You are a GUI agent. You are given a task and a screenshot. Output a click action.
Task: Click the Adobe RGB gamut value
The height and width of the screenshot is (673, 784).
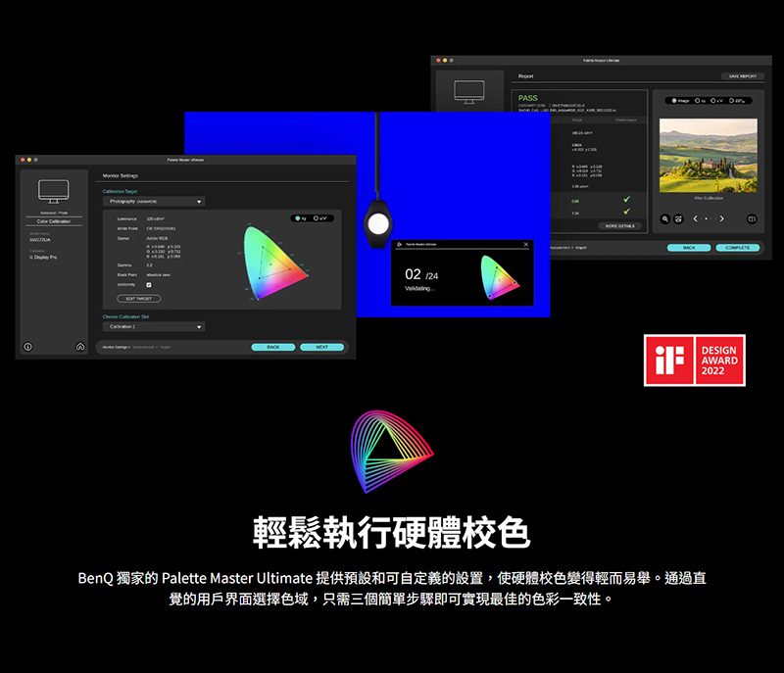(x=157, y=238)
